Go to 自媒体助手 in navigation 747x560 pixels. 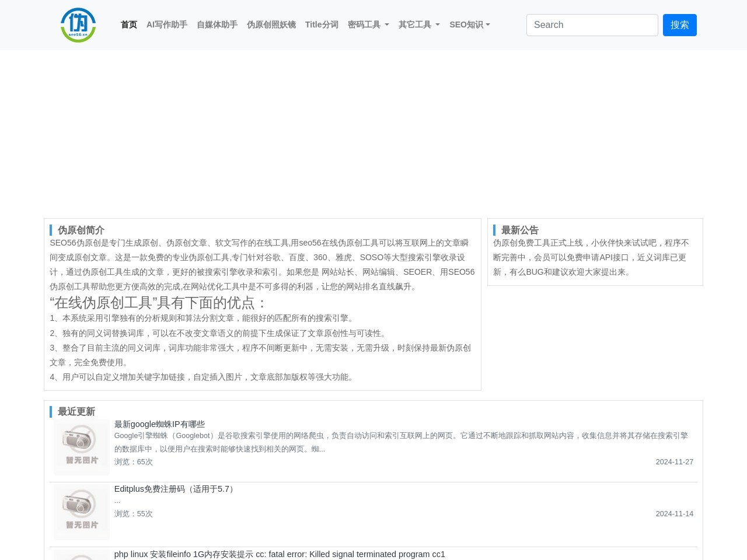[217, 24]
